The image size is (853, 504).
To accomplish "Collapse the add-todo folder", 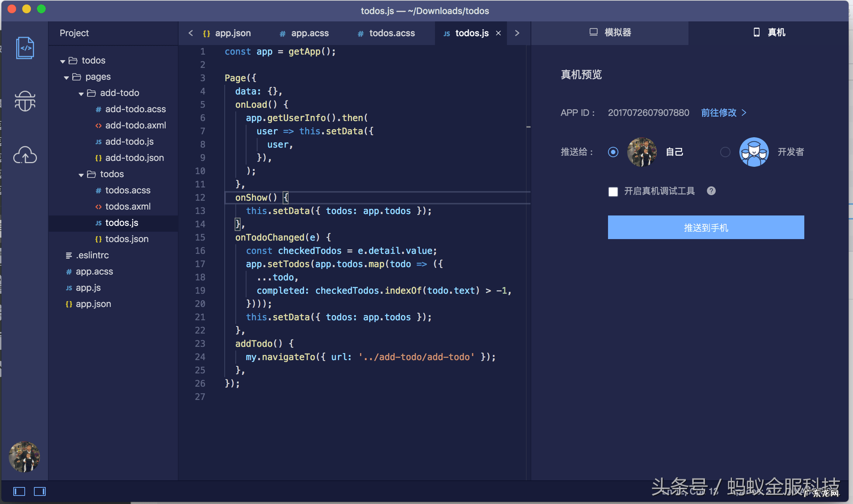I will click(81, 94).
